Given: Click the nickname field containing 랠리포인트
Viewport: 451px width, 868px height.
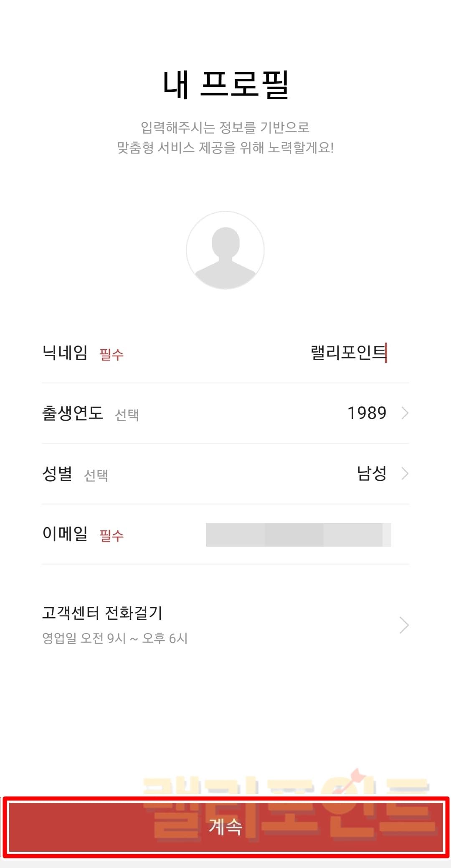Looking at the screenshot, I should [x=348, y=353].
